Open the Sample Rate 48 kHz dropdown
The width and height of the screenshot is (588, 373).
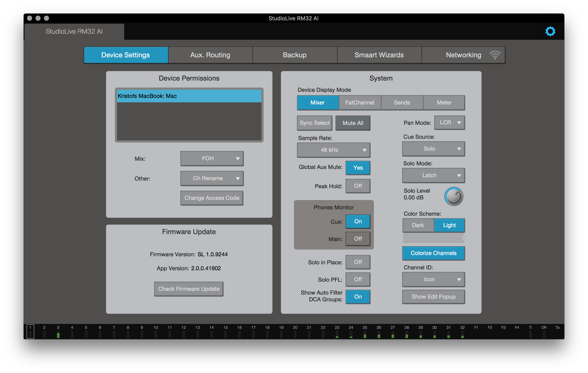pos(333,150)
